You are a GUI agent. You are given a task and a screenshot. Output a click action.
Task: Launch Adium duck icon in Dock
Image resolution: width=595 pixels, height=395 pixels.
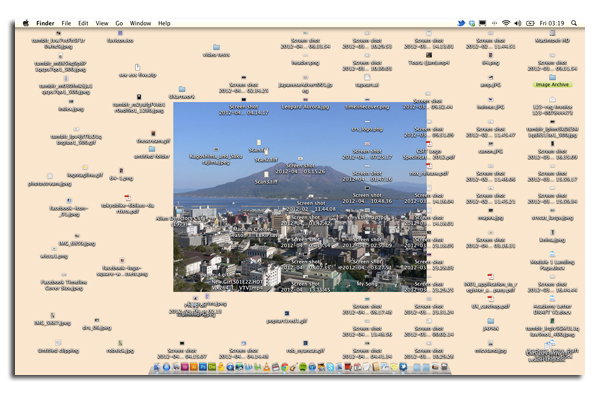tap(221, 367)
